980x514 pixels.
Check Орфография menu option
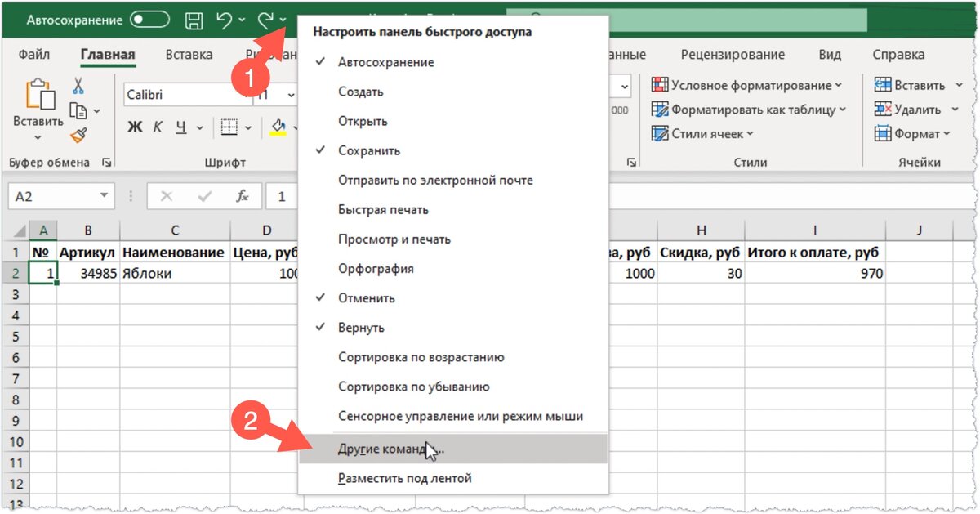point(453,269)
